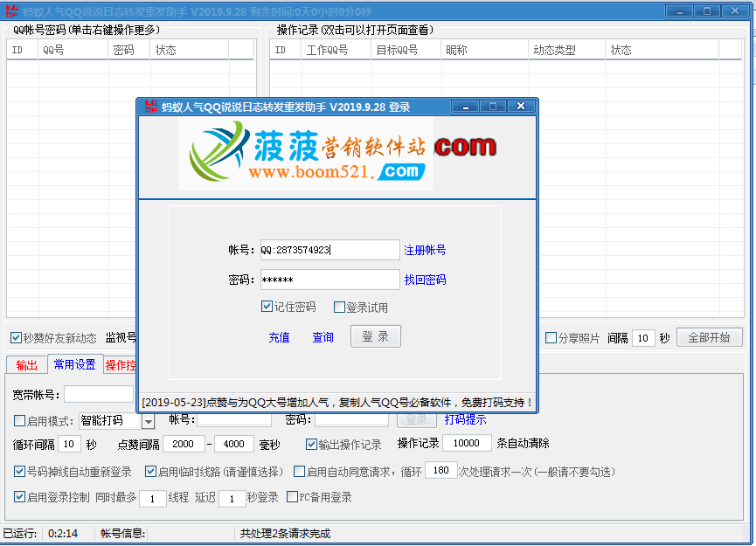Click the 循环 count field showing 180

(x=440, y=470)
